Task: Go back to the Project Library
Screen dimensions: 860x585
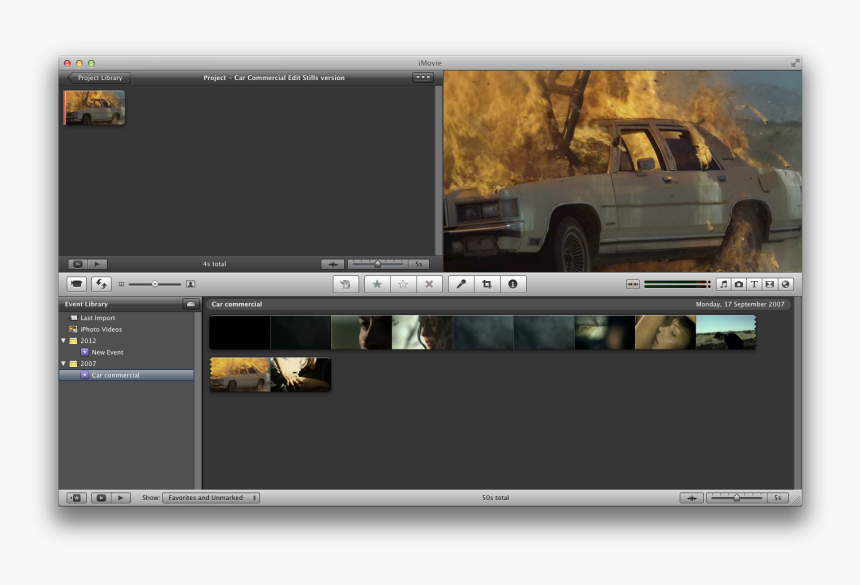Action: pyautogui.click(x=96, y=78)
